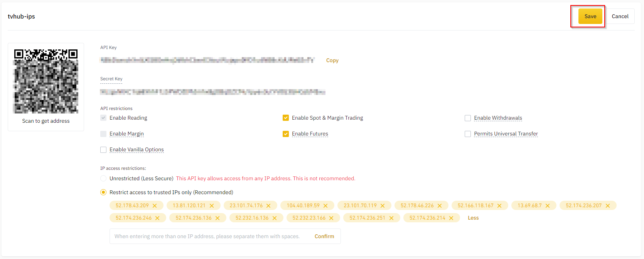Remove IP 13.81.120.121 with its X icon
This screenshot has width=644, height=259.
[x=212, y=206]
